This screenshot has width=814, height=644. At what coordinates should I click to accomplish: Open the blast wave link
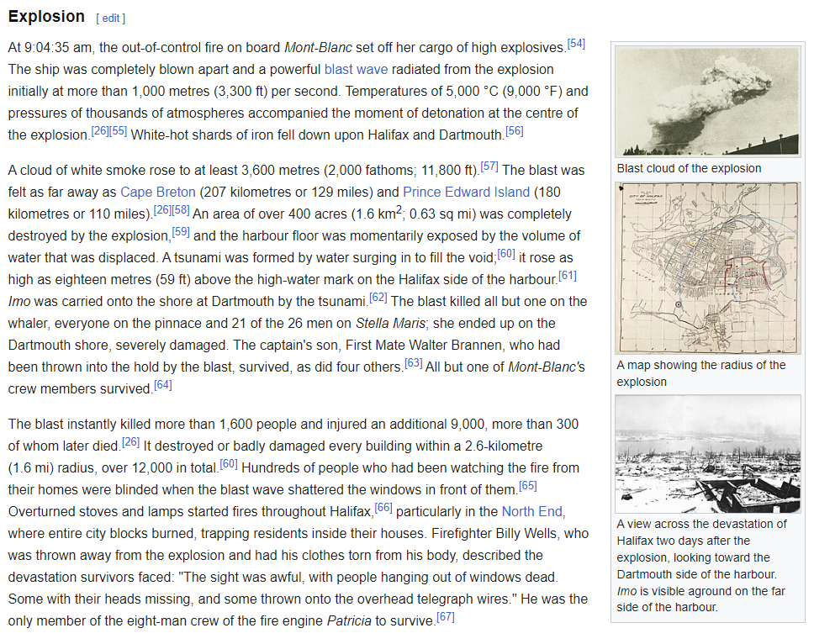(x=356, y=70)
